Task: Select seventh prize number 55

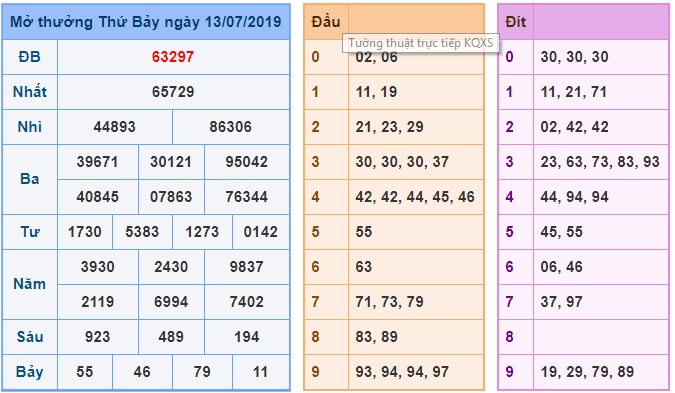Action: pyautogui.click(x=84, y=372)
